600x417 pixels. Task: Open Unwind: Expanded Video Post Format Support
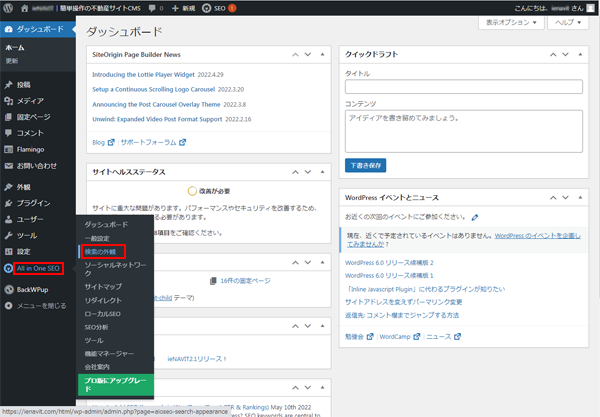pos(157,119)
